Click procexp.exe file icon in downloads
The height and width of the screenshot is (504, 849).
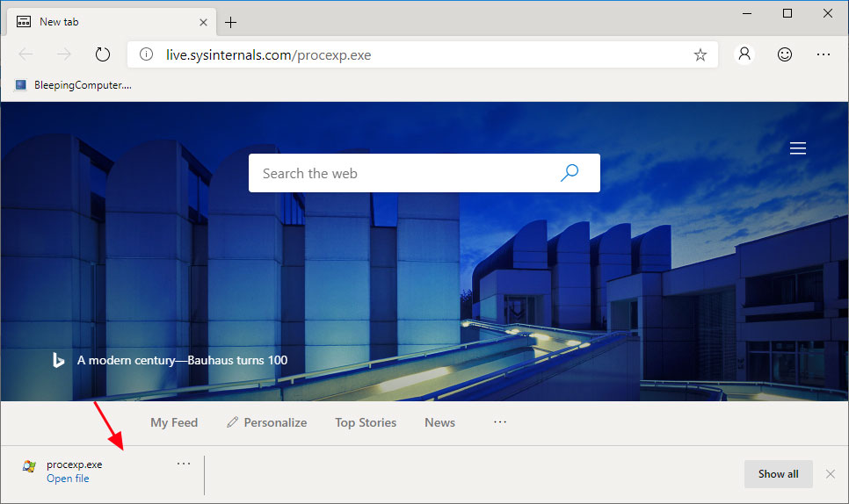click(29, 466)
